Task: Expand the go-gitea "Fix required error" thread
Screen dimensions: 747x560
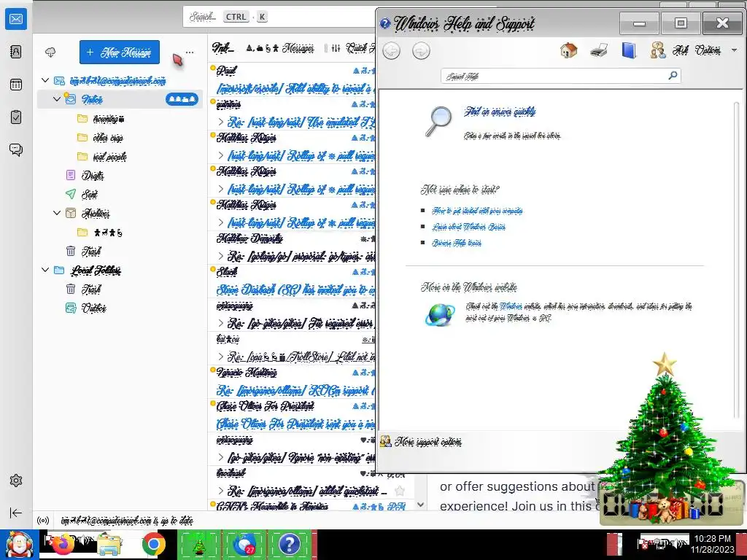Action: 220,323
